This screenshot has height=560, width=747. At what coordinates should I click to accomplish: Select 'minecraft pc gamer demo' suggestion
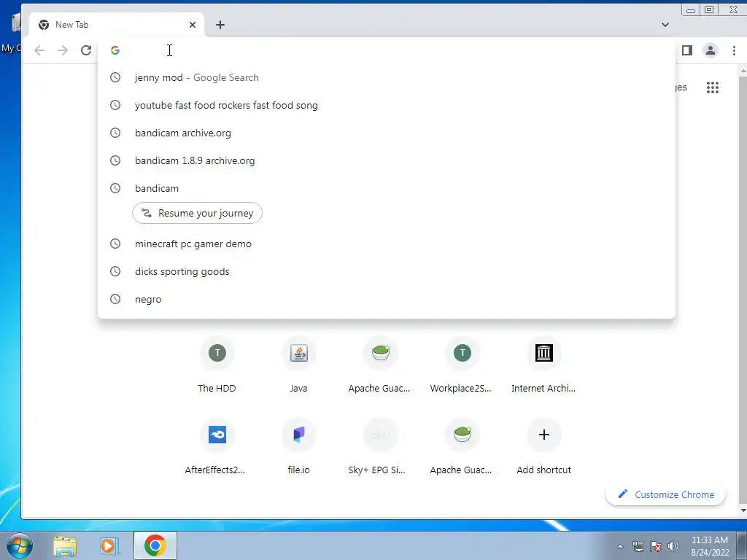tap(387, 244)
